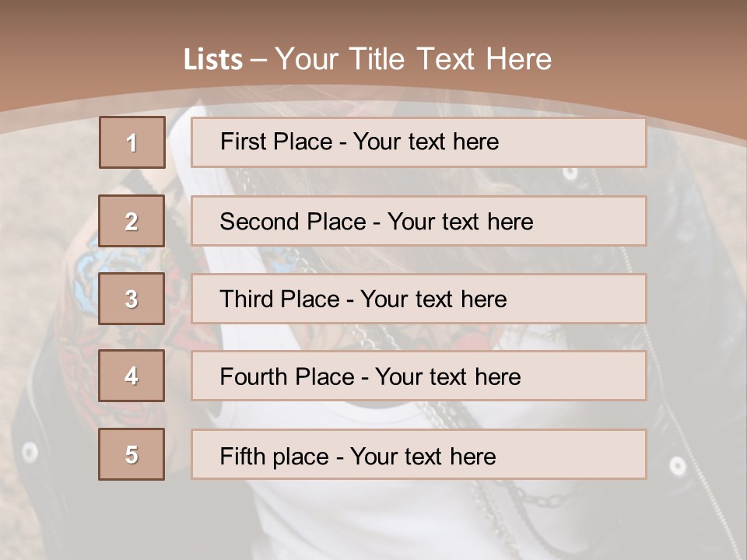
Task: Select the number 4 box
Action: click(x=132, y=376)
